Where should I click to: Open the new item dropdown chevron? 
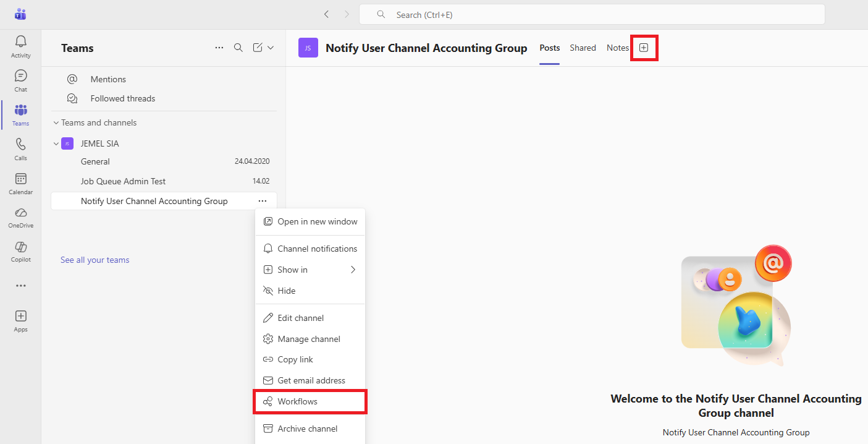point(271,48)
